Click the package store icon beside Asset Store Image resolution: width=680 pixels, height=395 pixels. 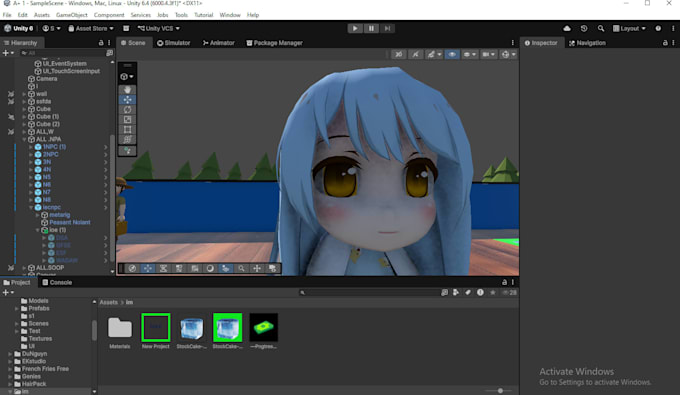point(126,28)
